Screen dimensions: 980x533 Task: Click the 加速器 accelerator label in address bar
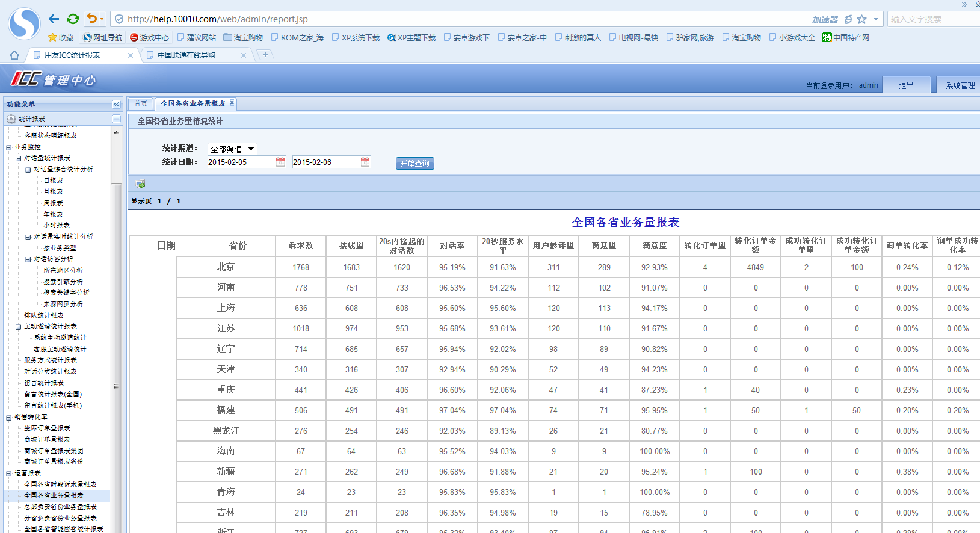[x=825, y=19]
